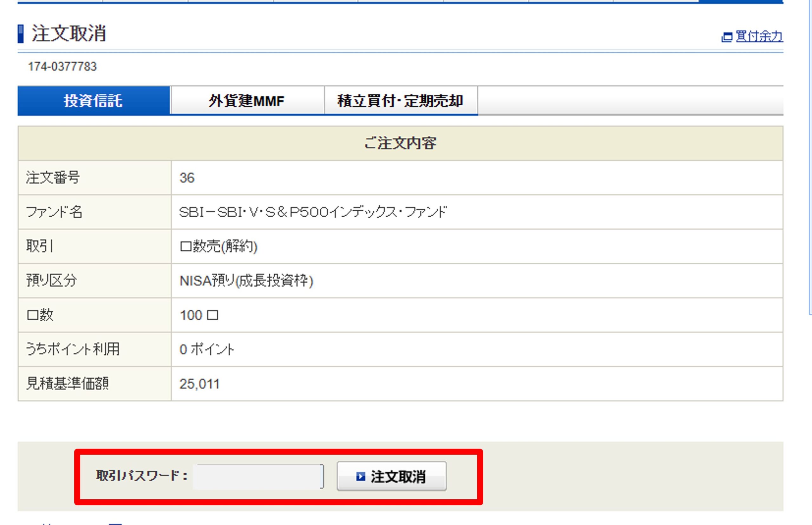This screenshot has width=812, height=525.
Task: Click the blue arrow icon on 注文取消 button
Action: tap(360, 476)
